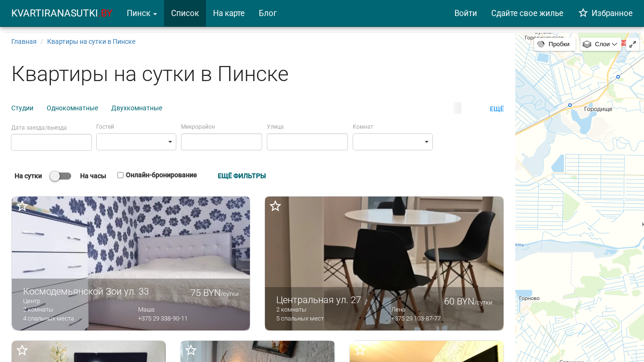This screenshot has width=644, height=362.
Task: Click the favorite star on bottom-left listing card
Action: 22,350
